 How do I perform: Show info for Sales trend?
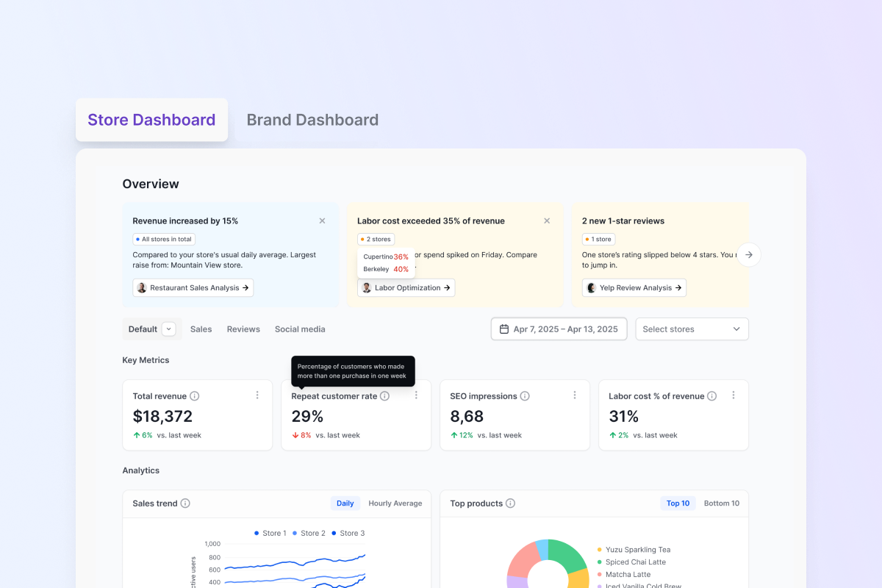click(185, 503)
